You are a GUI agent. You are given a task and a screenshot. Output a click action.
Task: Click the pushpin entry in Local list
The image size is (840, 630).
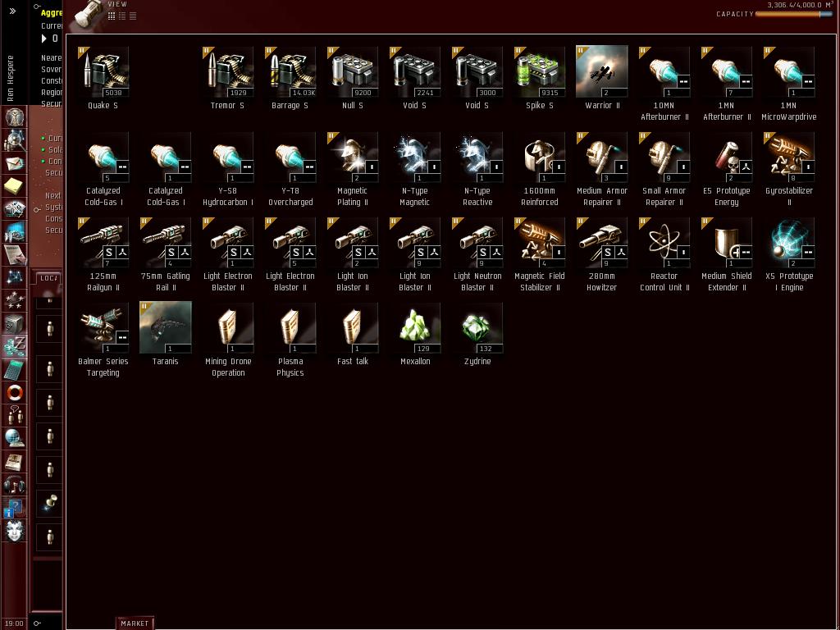[x=50, y=503]
